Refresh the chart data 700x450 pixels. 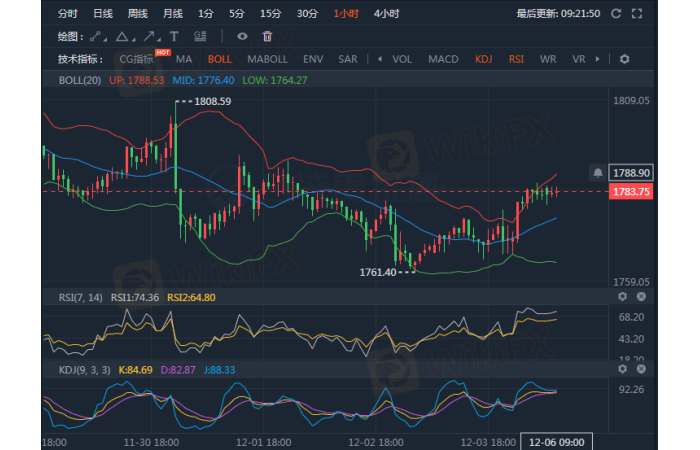tap(615, 14)
